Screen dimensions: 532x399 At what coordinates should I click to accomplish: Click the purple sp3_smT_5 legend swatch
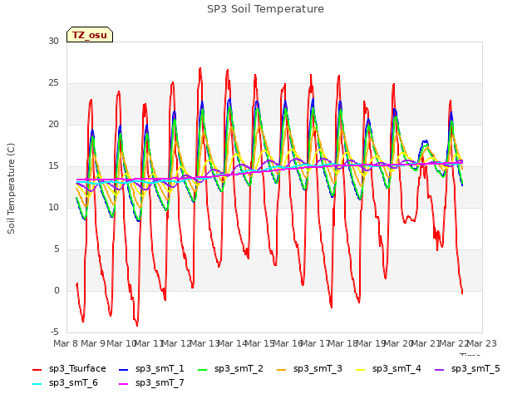coord(440,369)
